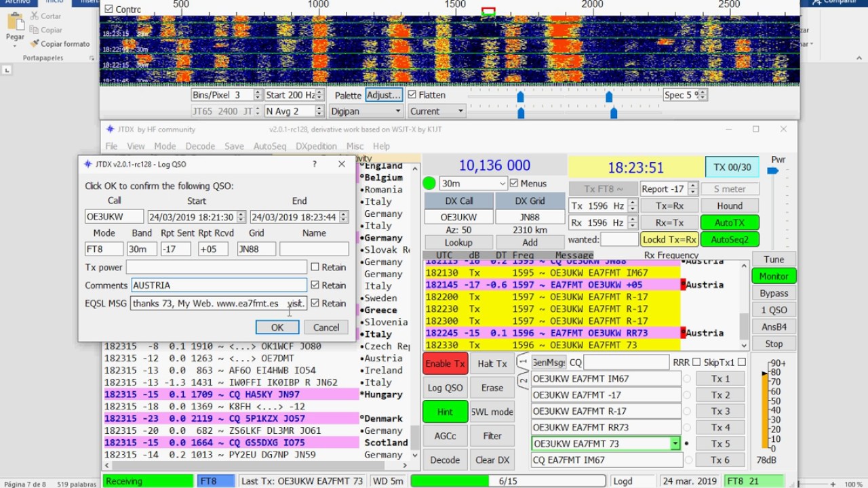
Task: Click the Clear DX button
Action: (x=492, y=460)
